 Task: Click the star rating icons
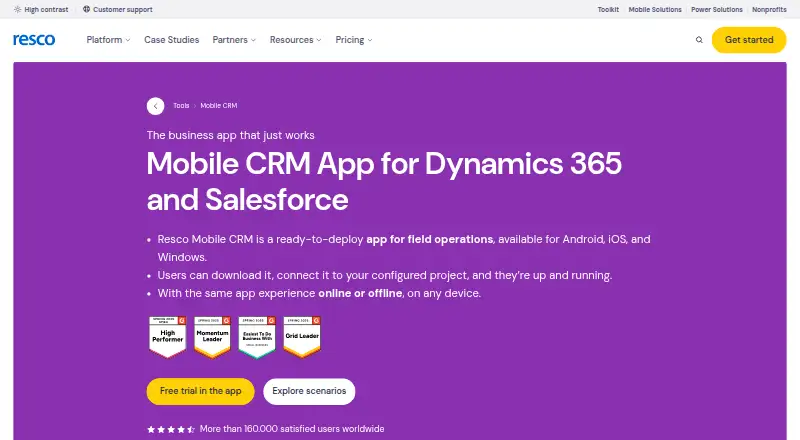(x=171, y=429)
